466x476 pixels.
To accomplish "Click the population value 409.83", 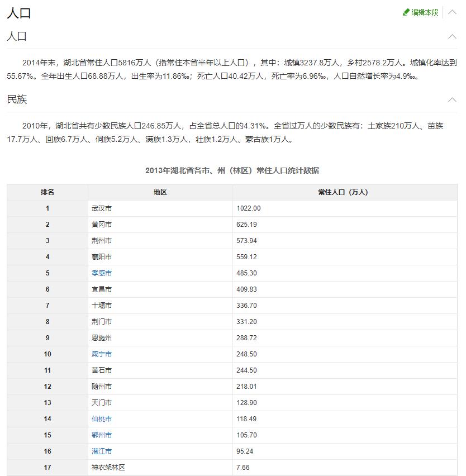I will (246, 289).
